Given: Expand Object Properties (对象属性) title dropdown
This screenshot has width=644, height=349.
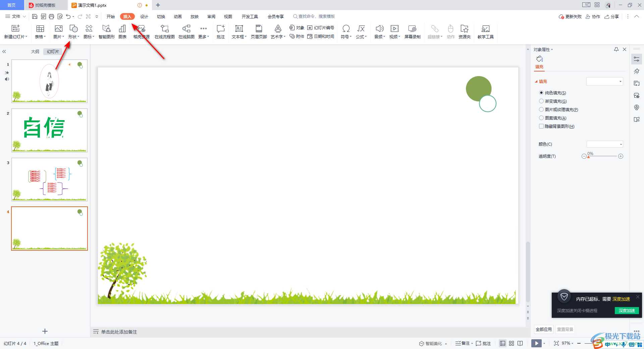Looking at the screenshot, I should [543, 49].
